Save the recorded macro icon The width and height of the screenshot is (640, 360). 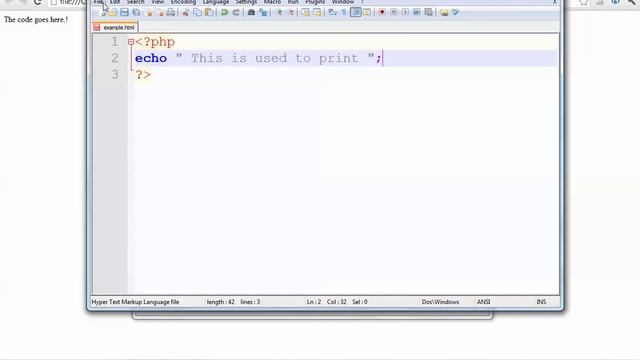[428, 13]
